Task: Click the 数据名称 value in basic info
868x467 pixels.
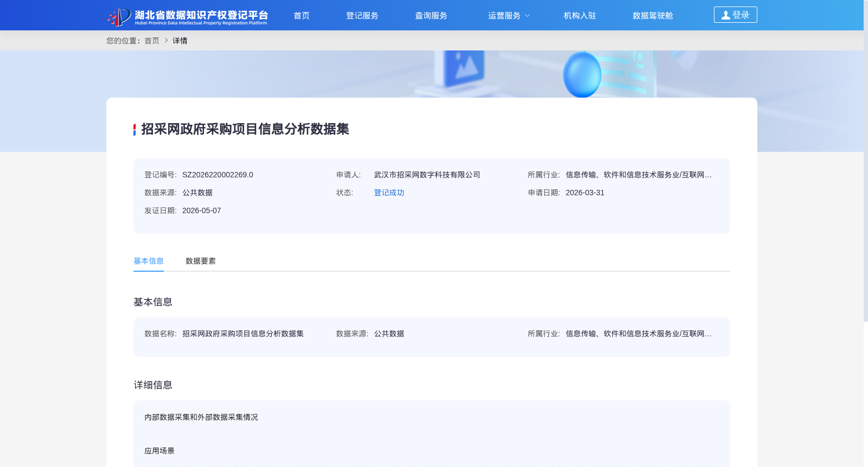Action: coord(243,334)
